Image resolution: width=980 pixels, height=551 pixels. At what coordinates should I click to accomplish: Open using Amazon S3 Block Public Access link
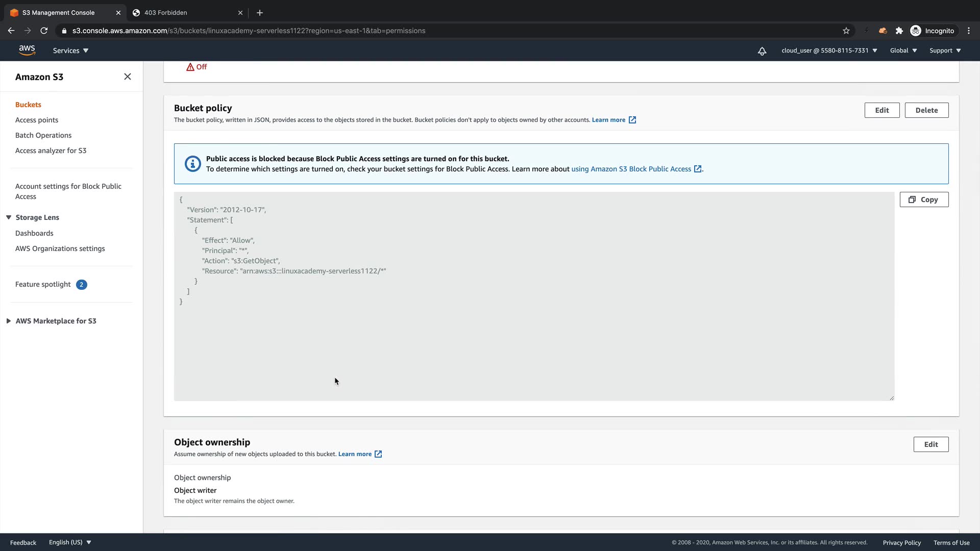tap(631, 169)
